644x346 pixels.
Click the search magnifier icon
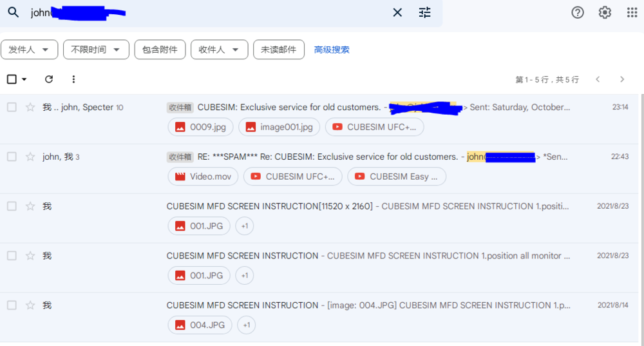[13, 12]
